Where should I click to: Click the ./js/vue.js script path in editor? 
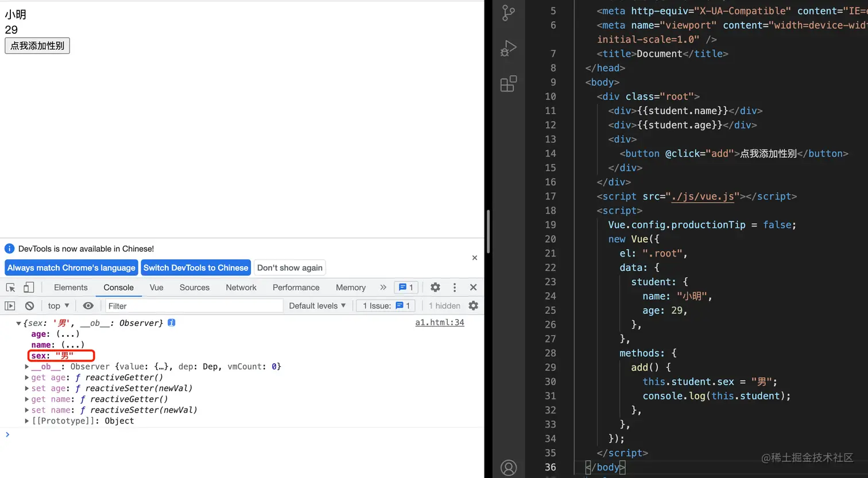pyautogui.click(x=703, y=196)
